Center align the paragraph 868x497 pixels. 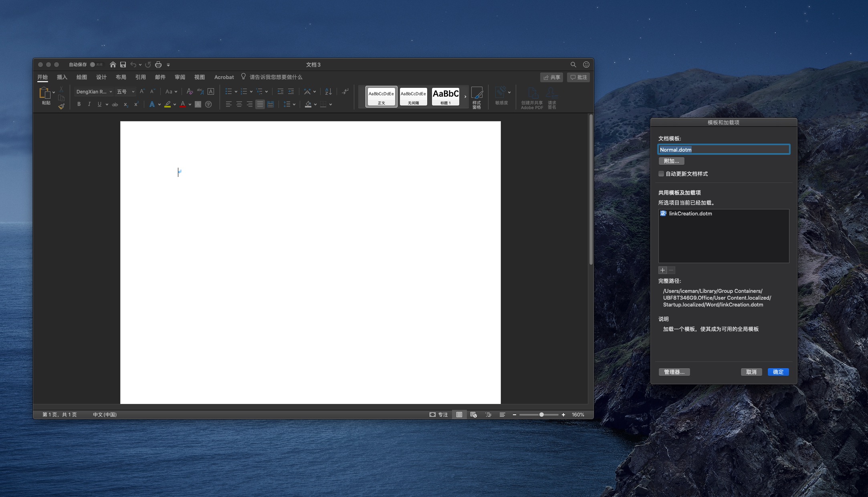tap(239, 104)
